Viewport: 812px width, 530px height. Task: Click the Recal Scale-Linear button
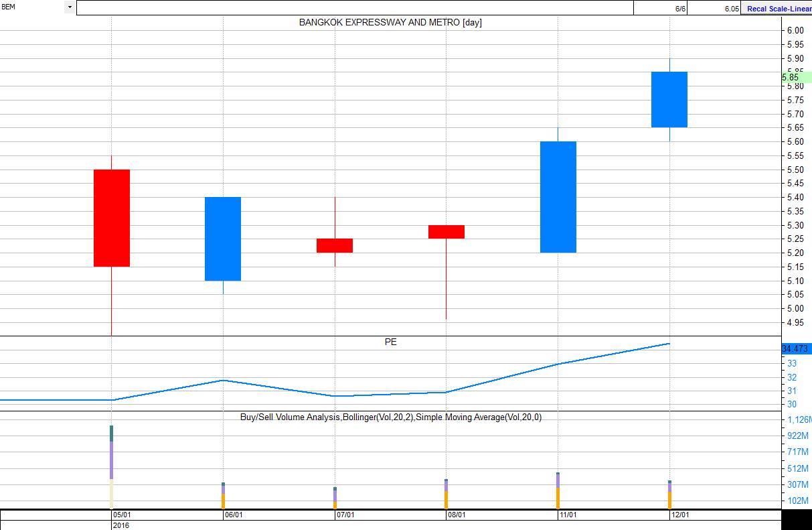pyautogui.click(x=777, y=8)
